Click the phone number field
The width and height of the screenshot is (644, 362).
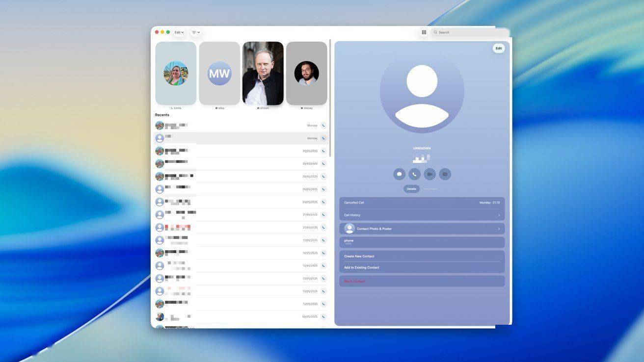pyautogui.click(x=422, y=242)
